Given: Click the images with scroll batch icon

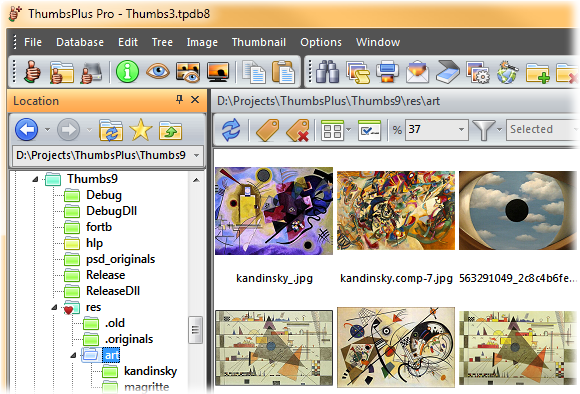Looking at the screenshot, I should coord(358,72).
